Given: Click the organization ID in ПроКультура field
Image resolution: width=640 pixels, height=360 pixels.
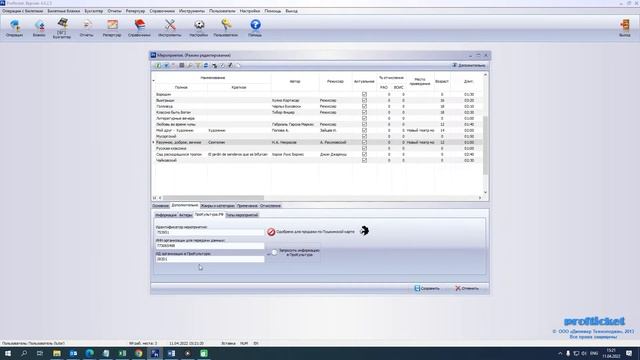Looking at the screenshot, I should click(x=210, y=259).
